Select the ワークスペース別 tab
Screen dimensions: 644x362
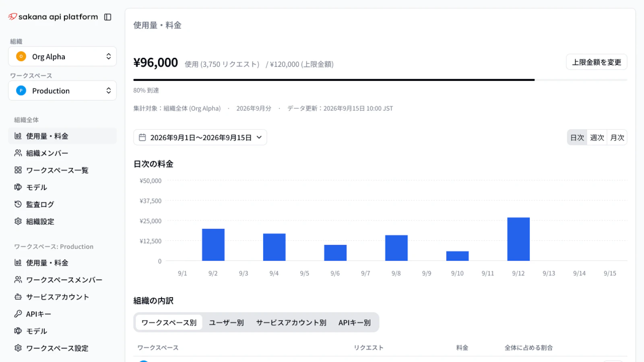click(169, 323)
